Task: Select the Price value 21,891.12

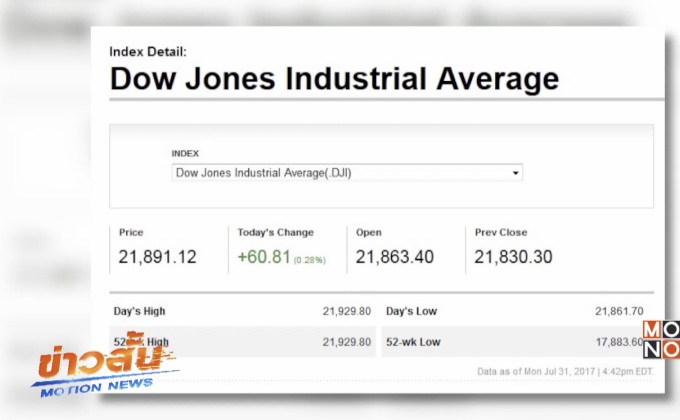Action: (x=158, y=257)
